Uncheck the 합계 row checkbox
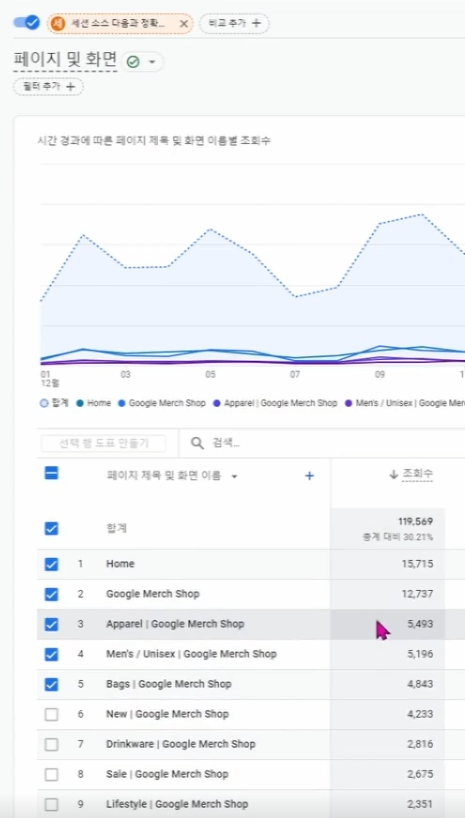Viewport: 465px width, 818px height. tap(51, 528)
